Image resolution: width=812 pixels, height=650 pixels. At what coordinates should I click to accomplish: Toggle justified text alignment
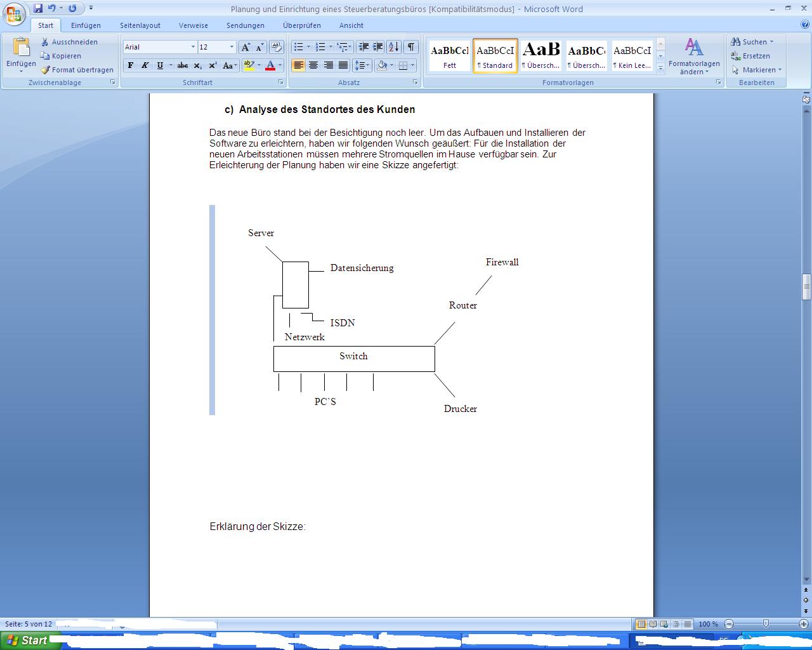click(343, 65)
